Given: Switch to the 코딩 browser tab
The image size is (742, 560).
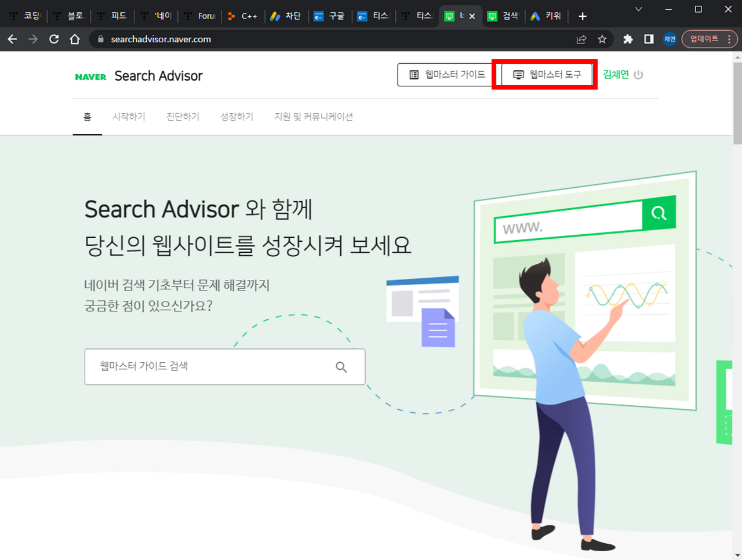Looking at the screenshot, I should (26, 16).
